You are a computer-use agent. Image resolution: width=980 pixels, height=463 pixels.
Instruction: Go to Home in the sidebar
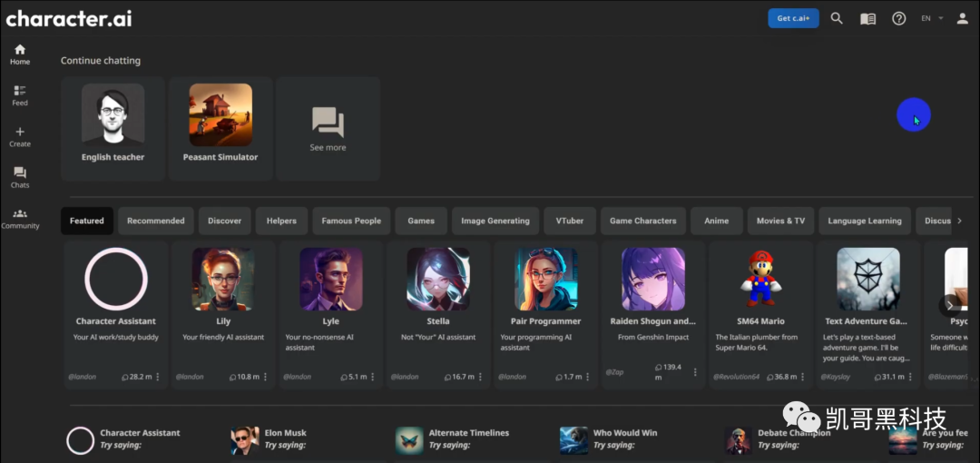(20, 55)
